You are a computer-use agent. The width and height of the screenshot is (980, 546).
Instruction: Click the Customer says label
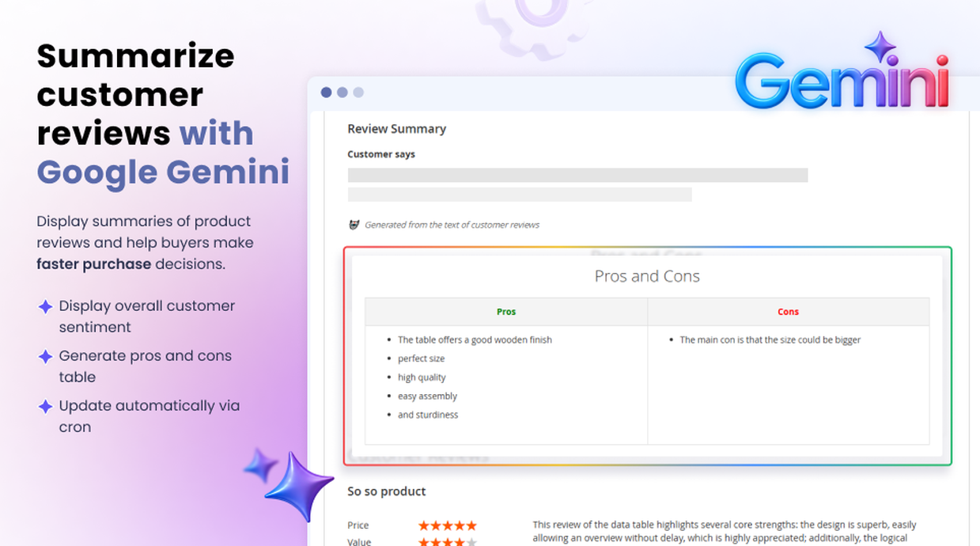tap(381, 154)
